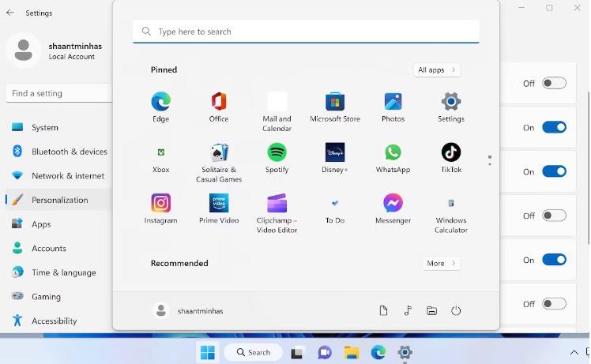
Task: Turn off the second toggle in Settings
Action: coord(554,127)
